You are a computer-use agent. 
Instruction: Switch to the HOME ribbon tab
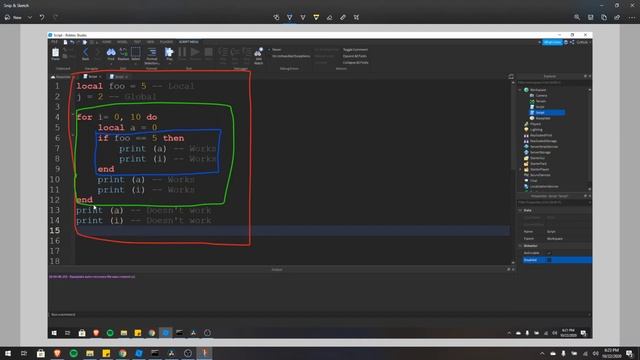click(107, 42)
